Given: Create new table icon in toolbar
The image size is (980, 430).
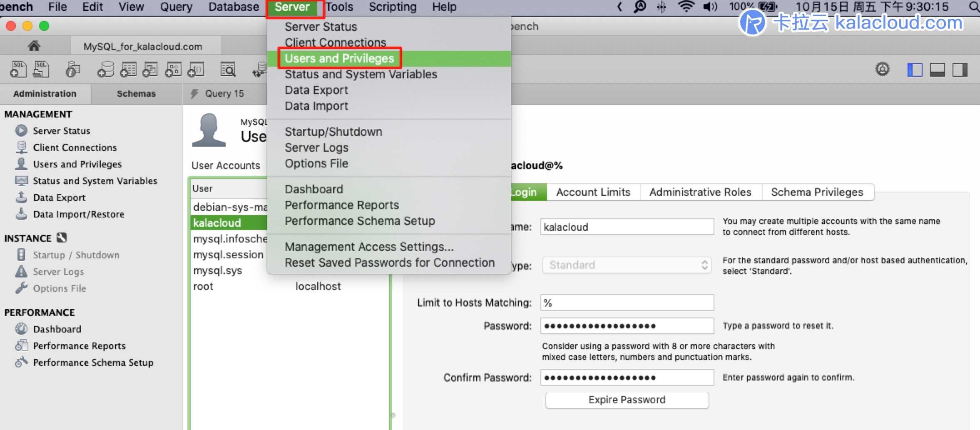Looking at the screenshot, I should click(x=128, y=69).
